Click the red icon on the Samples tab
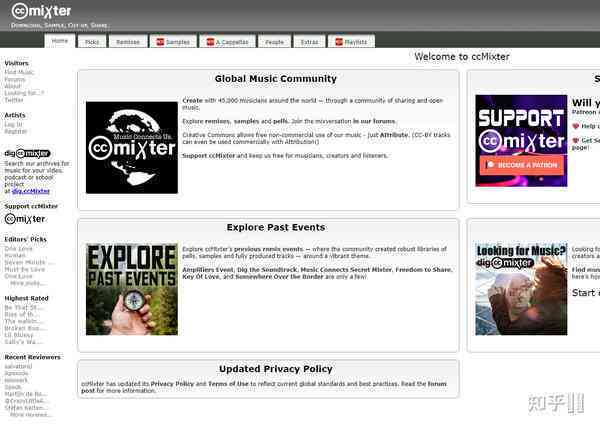The height and width of the screenshot is (425, 600). pos(160,42)
